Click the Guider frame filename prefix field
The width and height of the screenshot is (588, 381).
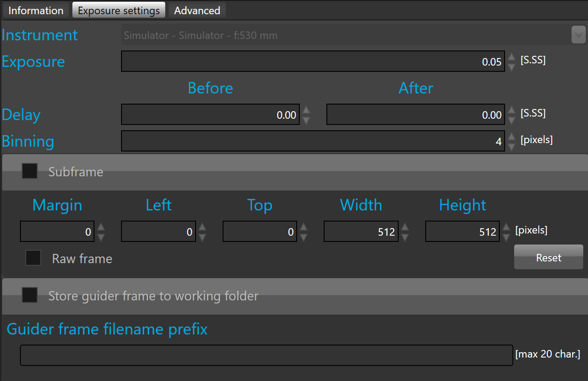coord(266,355)
